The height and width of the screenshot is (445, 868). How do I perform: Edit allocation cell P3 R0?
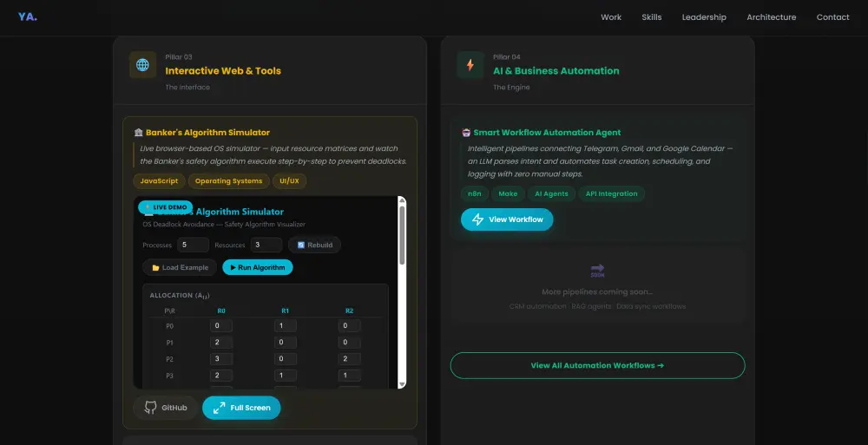[x=220, y=376]
